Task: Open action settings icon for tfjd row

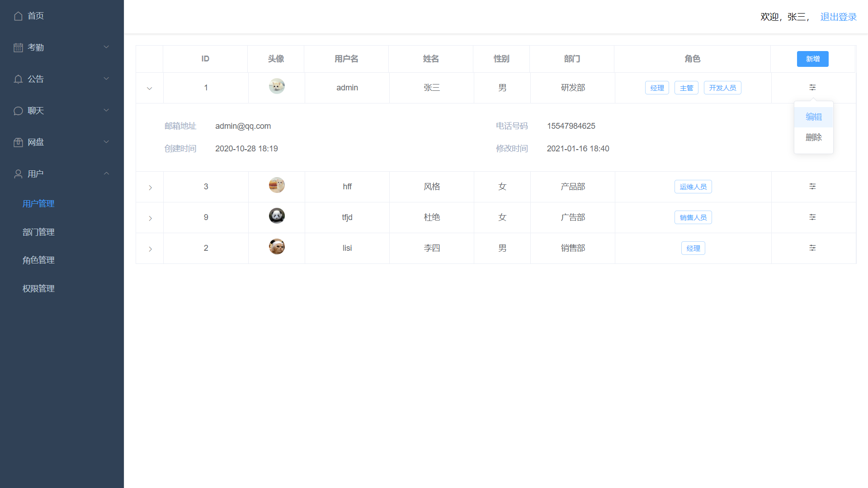Action: 812,217
